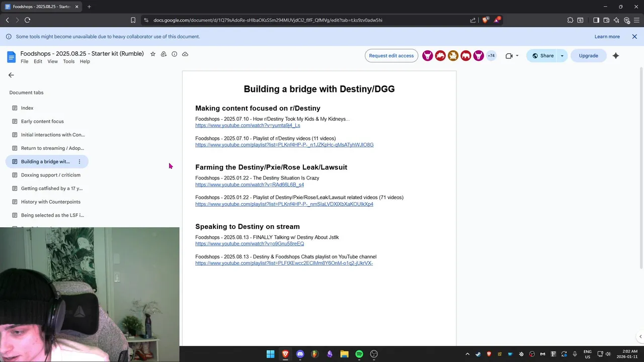This screenshot has width=644, height=362.
Task: Open more options for Building a bridge tab
Action: tap(79, 161)
